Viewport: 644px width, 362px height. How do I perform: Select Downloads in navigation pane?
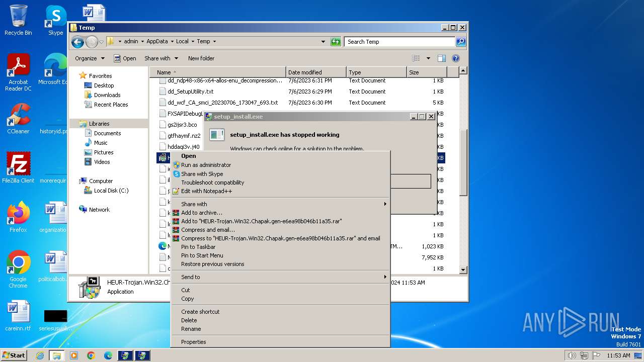coord(107,95)
